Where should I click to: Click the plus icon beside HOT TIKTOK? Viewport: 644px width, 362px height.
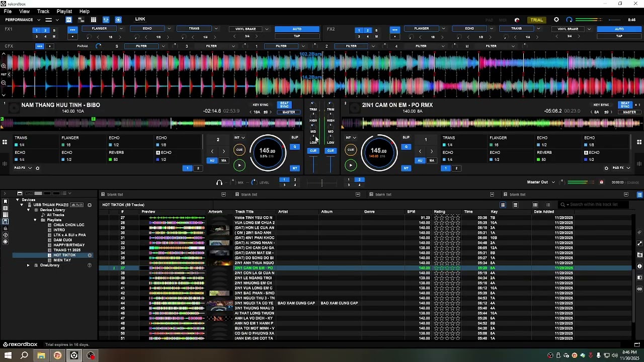point(90,255)
